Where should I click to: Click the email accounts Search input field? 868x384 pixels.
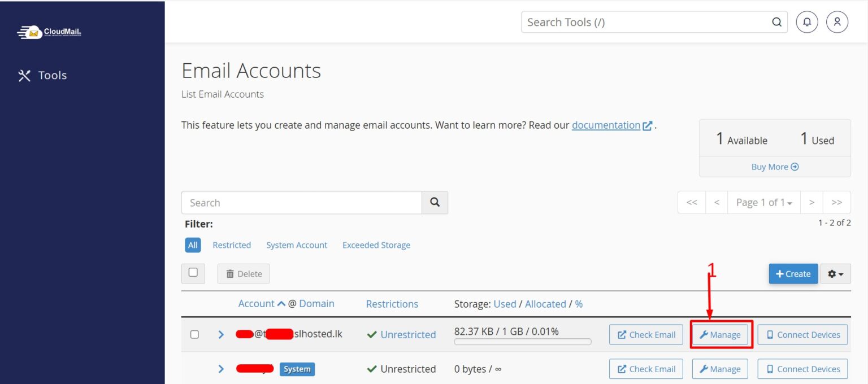click(x=301, y=203)
